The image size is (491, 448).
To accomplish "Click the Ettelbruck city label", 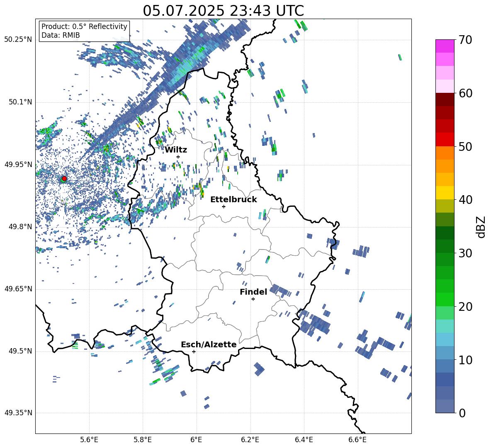I will click(x=233, y=200).
